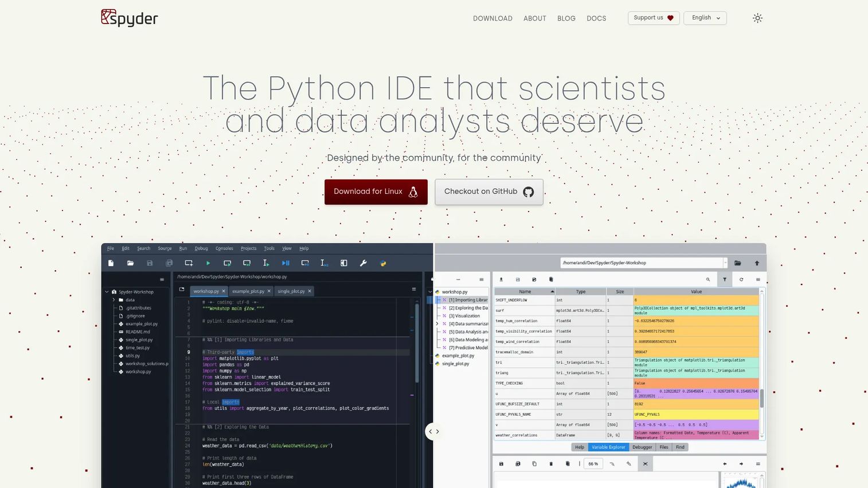Image resolution: width=868 pixels, height=488 pixels.
Task: Click Save plot icon in Plots pane
Action: [x=501, y=464]
